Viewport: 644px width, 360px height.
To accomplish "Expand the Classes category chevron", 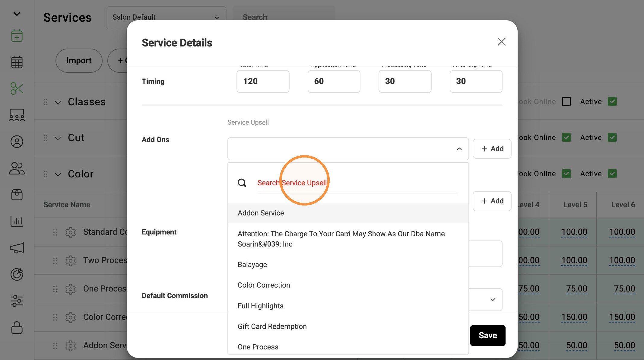I will point(58,102).
